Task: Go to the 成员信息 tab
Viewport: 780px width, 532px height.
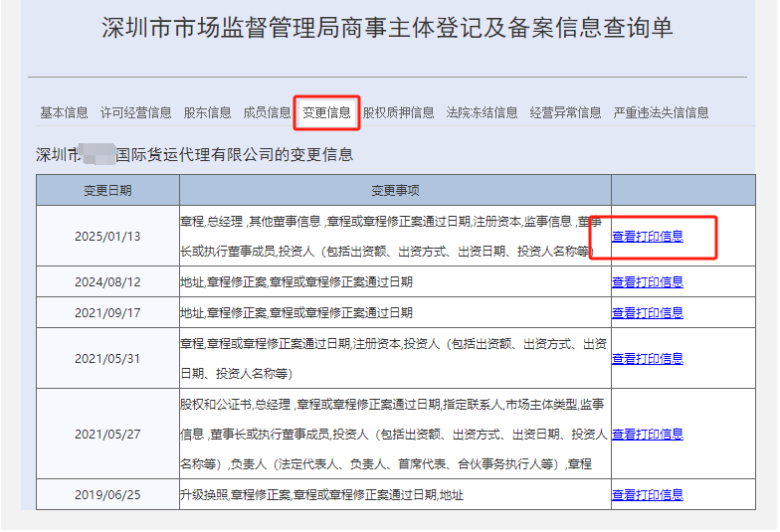Action: 267,112
